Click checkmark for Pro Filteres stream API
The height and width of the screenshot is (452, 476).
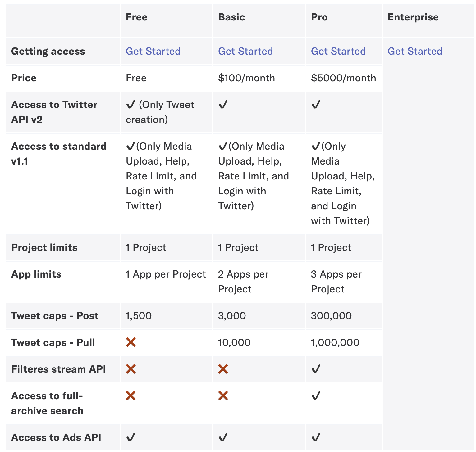pos(316,369)
